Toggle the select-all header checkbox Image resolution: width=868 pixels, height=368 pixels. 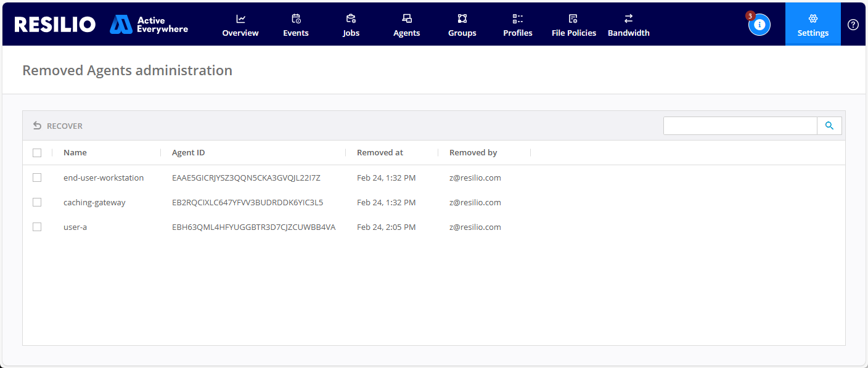coord(37,153)
